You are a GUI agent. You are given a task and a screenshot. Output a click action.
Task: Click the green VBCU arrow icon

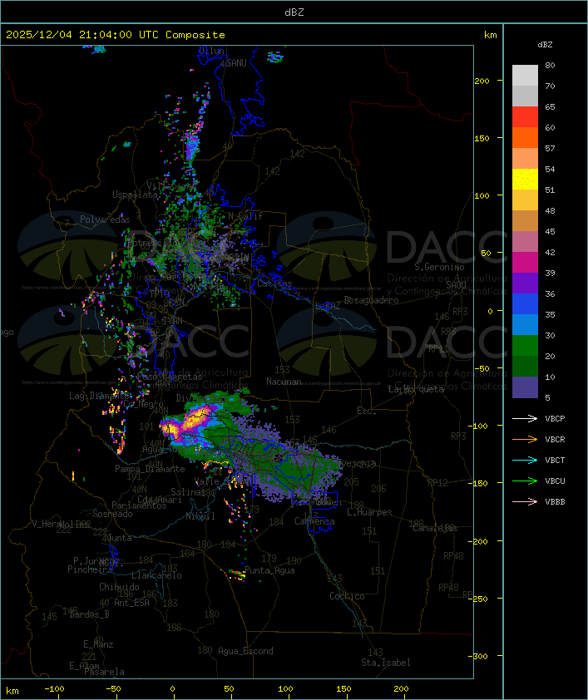[x=525, y=481]
